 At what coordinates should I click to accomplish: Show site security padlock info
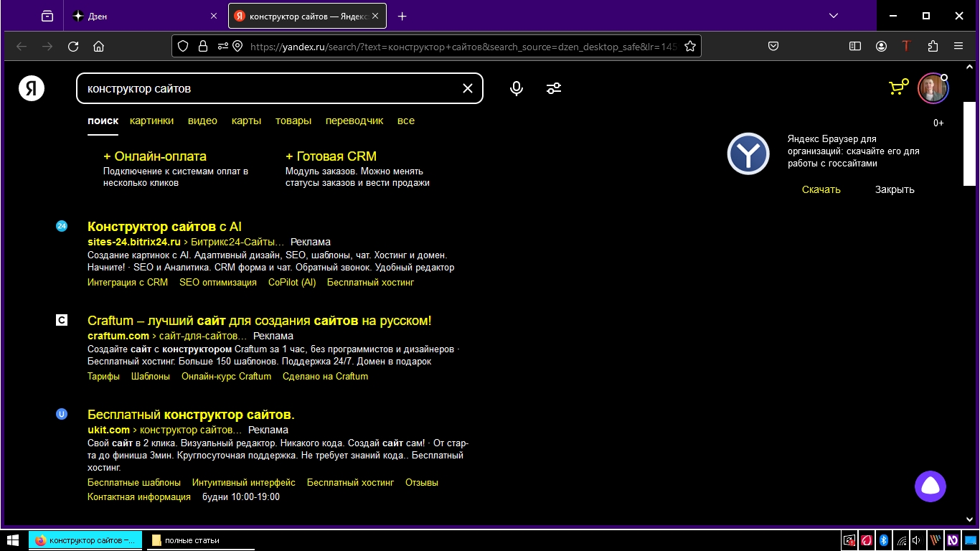(203, 46)
